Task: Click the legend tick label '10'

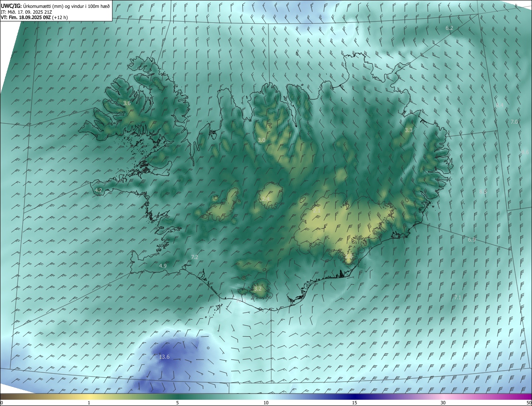Action: click(266, 403)
